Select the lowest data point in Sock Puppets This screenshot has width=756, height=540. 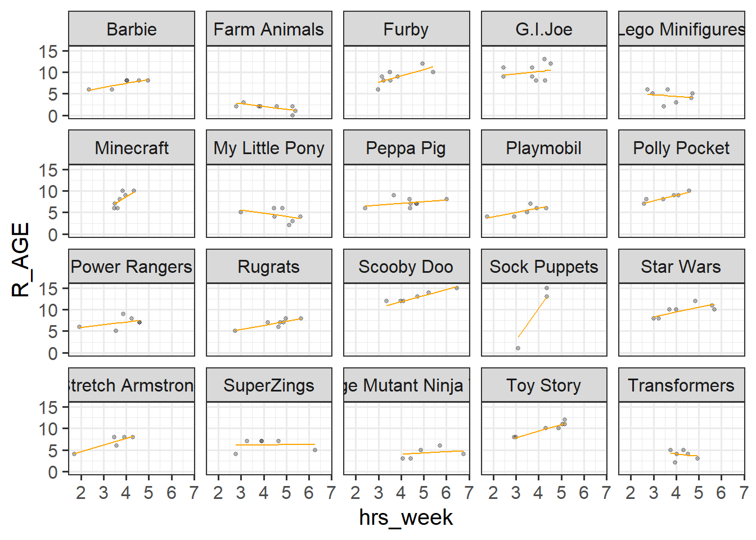tap(518, 348)
